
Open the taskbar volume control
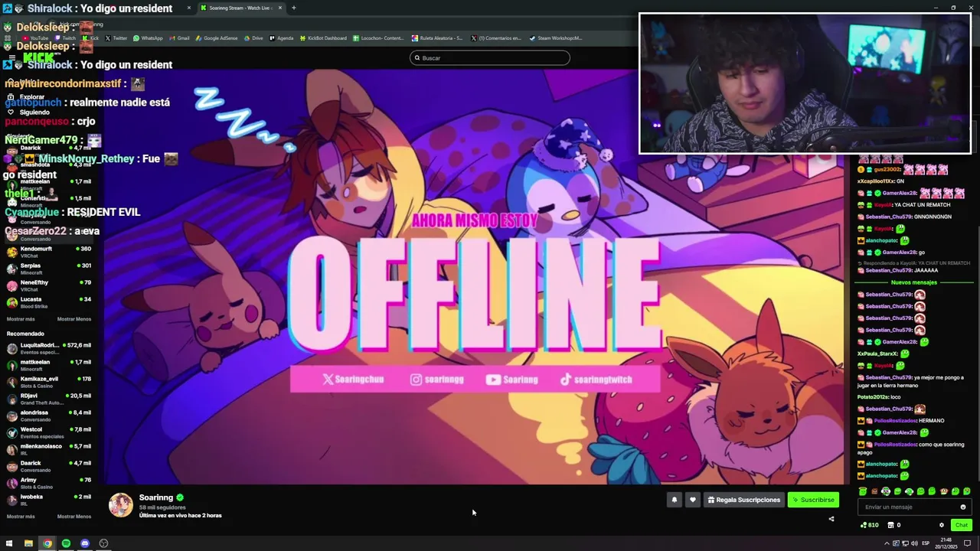pyautogui.click(x=914, y=543)
